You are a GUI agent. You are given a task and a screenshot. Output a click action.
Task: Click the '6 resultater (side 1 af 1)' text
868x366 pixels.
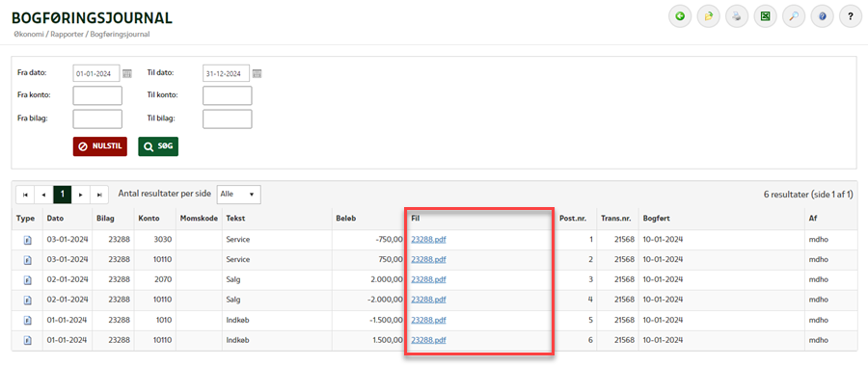click(x=807, y=195)
